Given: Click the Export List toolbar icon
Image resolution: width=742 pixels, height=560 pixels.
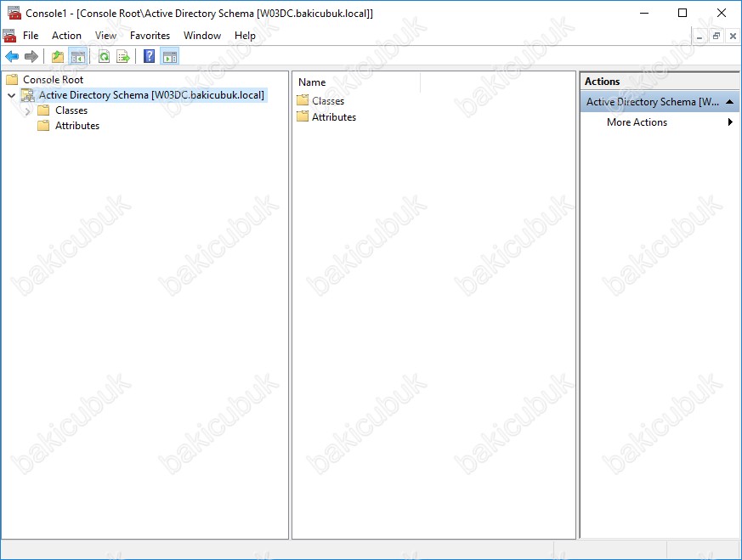Looking at the screenshot, I should (123, 57).
